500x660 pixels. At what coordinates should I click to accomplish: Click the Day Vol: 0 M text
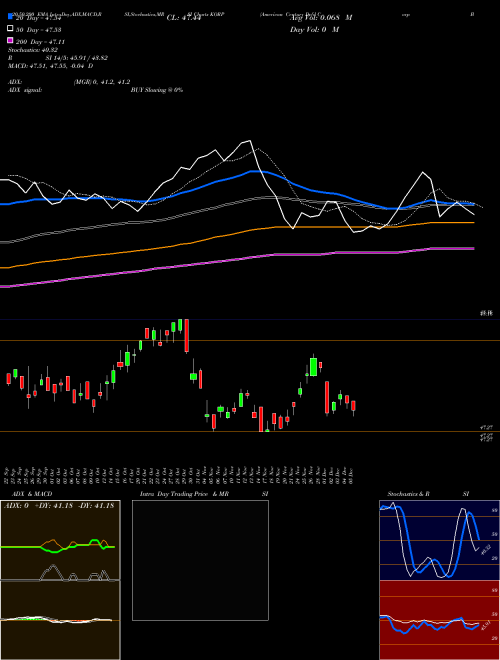pyautogui.click(x=314, y=29)
